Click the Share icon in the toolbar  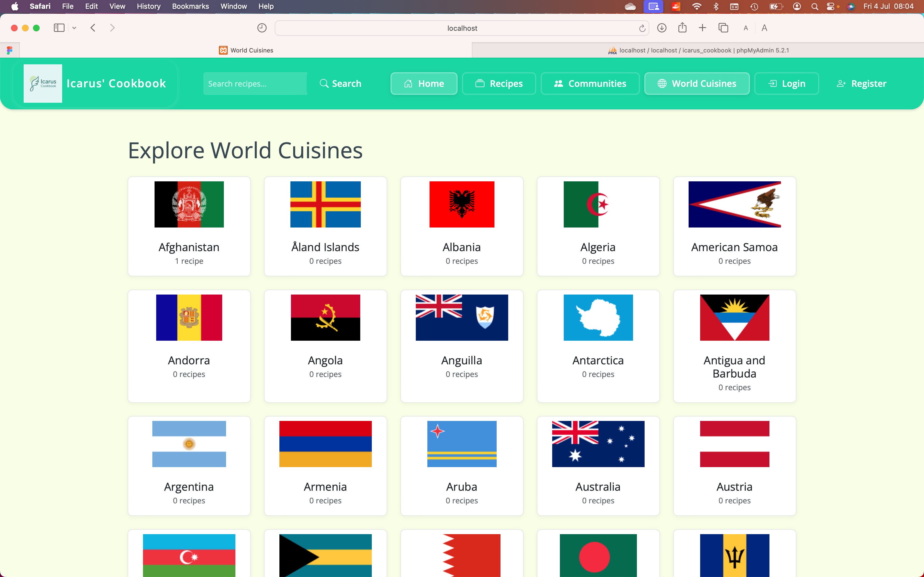click(682, 27)
